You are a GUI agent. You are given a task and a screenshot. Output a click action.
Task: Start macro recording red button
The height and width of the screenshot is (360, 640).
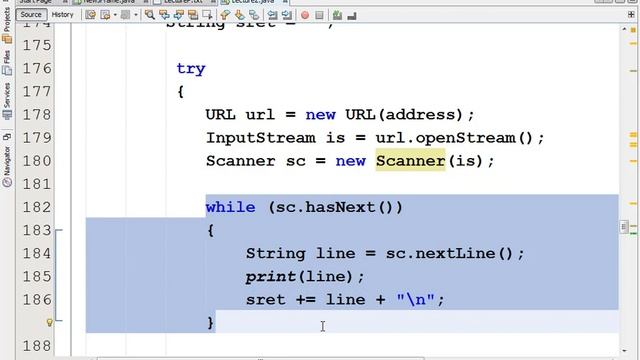coord(305,16)
